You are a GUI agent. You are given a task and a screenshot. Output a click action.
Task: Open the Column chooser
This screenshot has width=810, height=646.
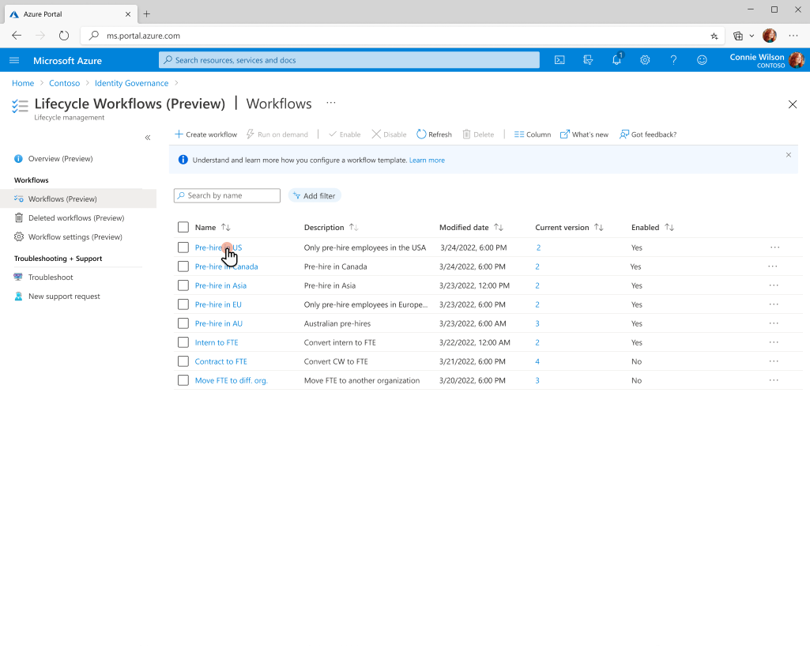click(533, 134)
